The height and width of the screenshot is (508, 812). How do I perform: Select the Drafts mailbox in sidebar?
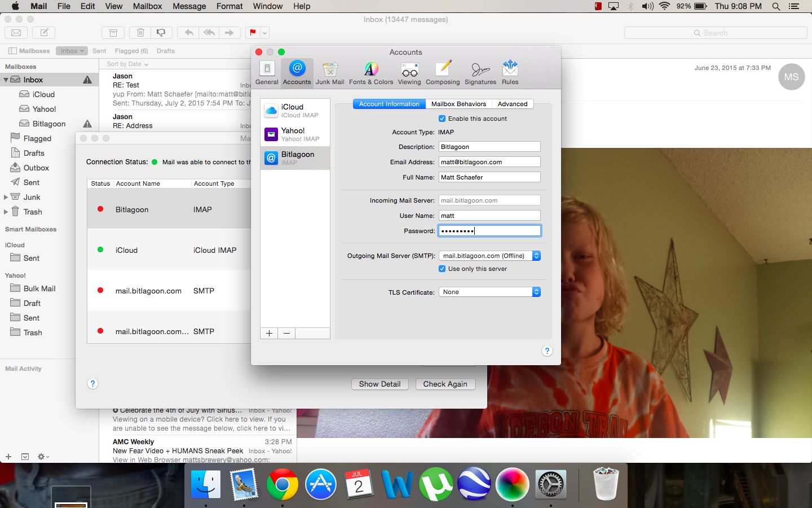34,153
